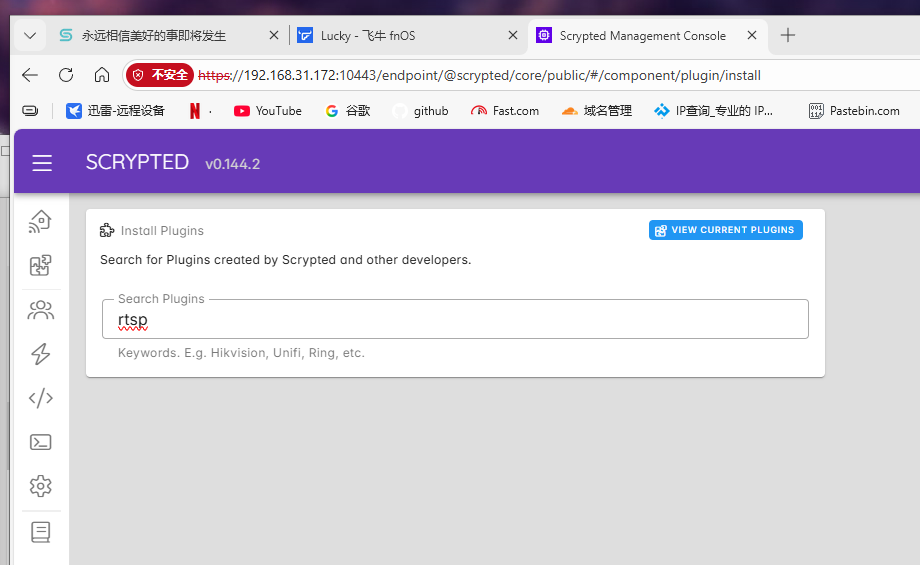Open the Fast.com bookmark
The image size is (920, 565).
[505, 111]
